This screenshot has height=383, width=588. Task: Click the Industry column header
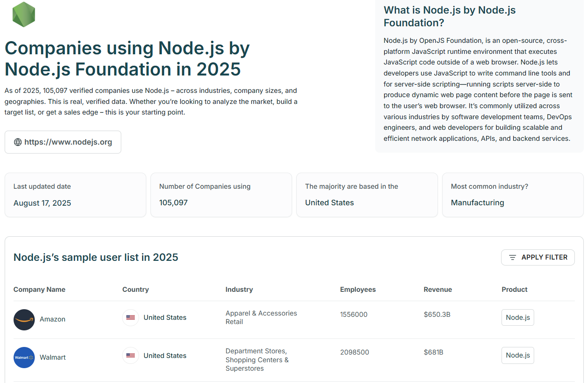pyautogui.click(x=239, y=290)
